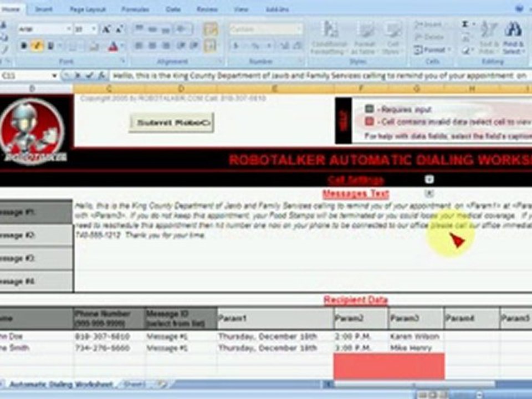Toggle Bold formatting in Font group

tap(24, 45)
